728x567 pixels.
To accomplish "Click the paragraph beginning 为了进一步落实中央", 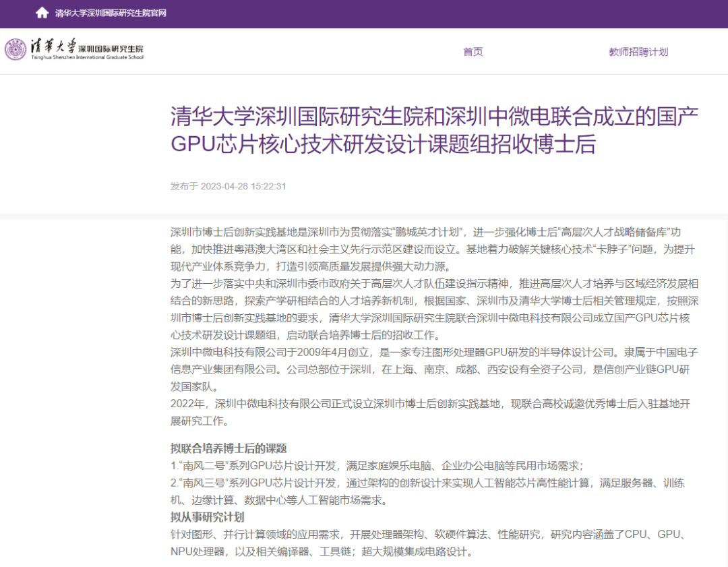I will (434, 308).
